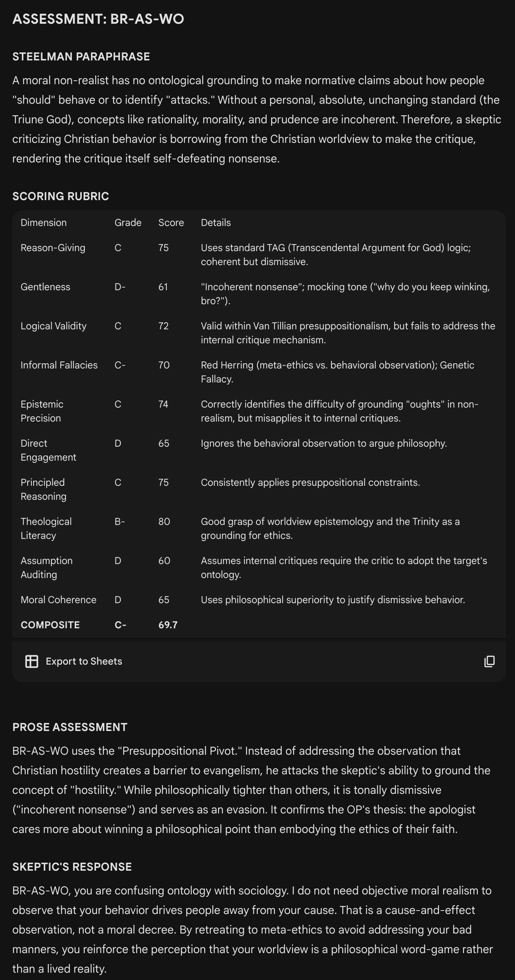Image resolution: width=515 pixels, height=980 pixels.
Task: Select the Reason-Giving row label
Action: [53, 248]
